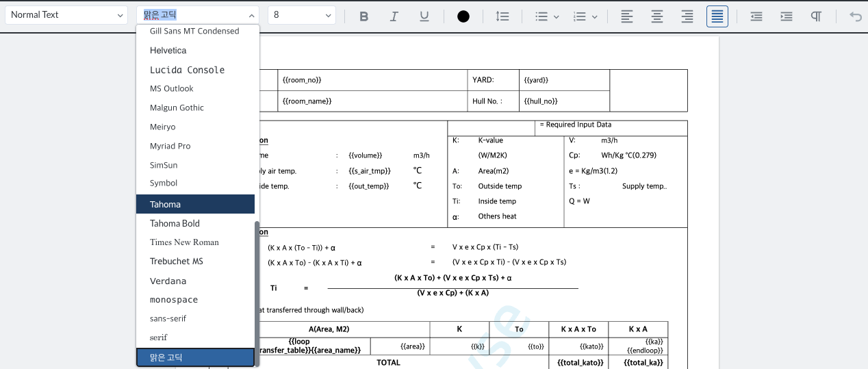Click the {{hull_no}} placeholder
This screenshot has width=868, height=369.
[x=541, y=101]
